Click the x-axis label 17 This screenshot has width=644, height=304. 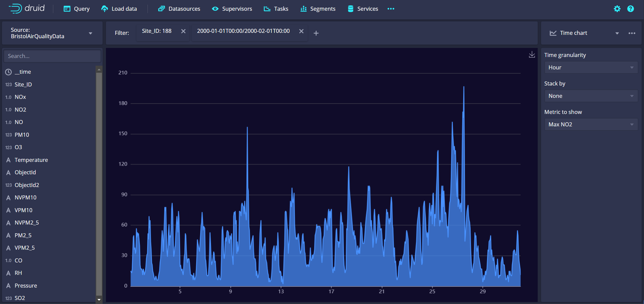pos(331,292)
